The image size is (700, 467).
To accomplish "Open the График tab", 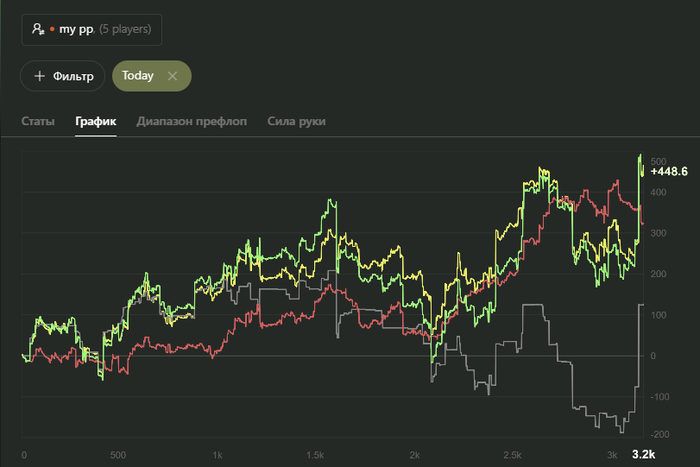I will [x=96, y=121].
